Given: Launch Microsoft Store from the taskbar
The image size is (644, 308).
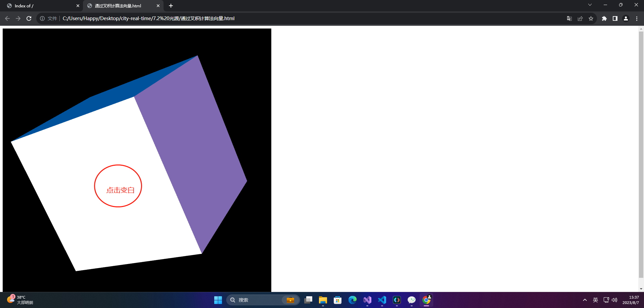Looking at the screenshot, I should tap(338, 300).
